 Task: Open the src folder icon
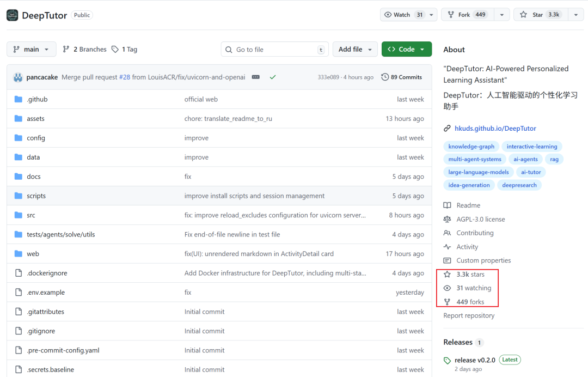coord(18,215)
